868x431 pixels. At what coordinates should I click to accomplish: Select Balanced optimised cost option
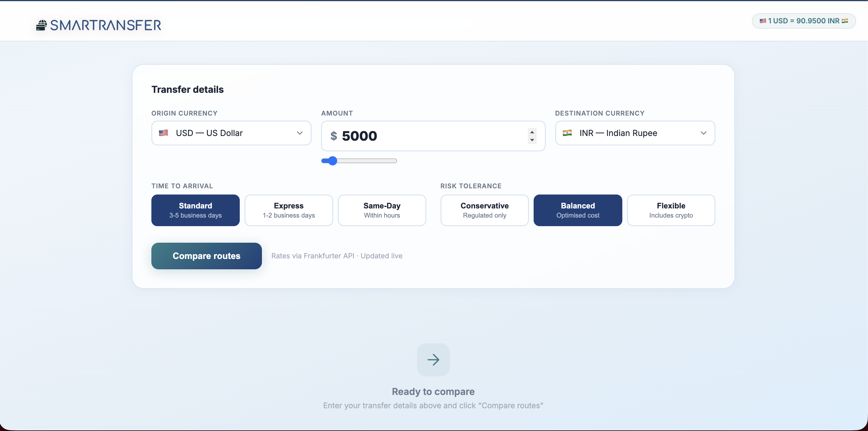click(578, 210)
